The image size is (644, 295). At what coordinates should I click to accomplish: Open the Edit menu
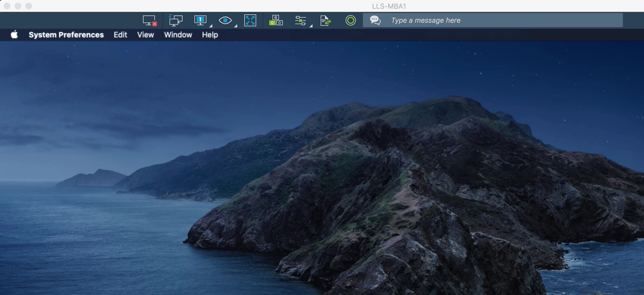pyautogui.click(x=120, y=35)
